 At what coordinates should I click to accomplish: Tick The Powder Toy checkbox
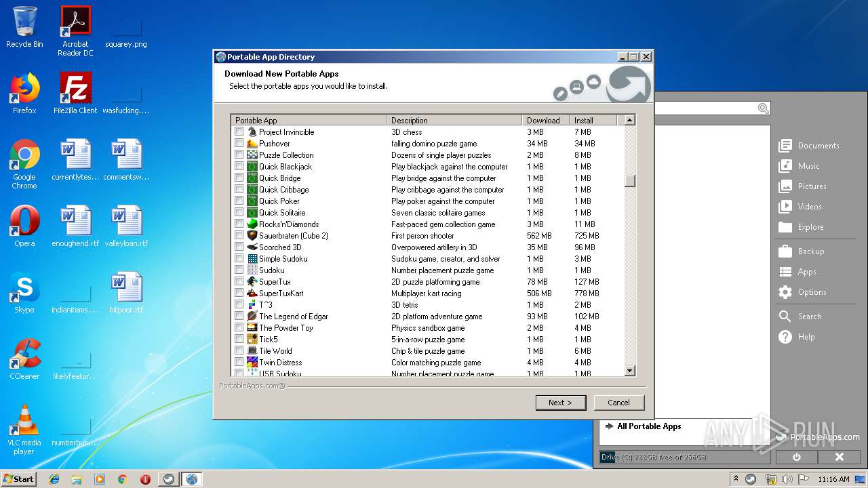coord(239,328)
